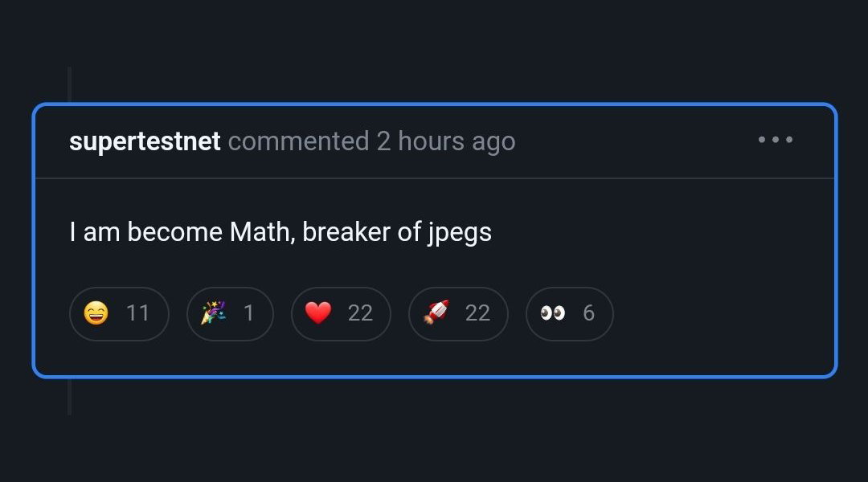The height and width of the screenshot is (482, 868).
Task: Click the count 1 beside the party popper
Action: click(248, 313)
